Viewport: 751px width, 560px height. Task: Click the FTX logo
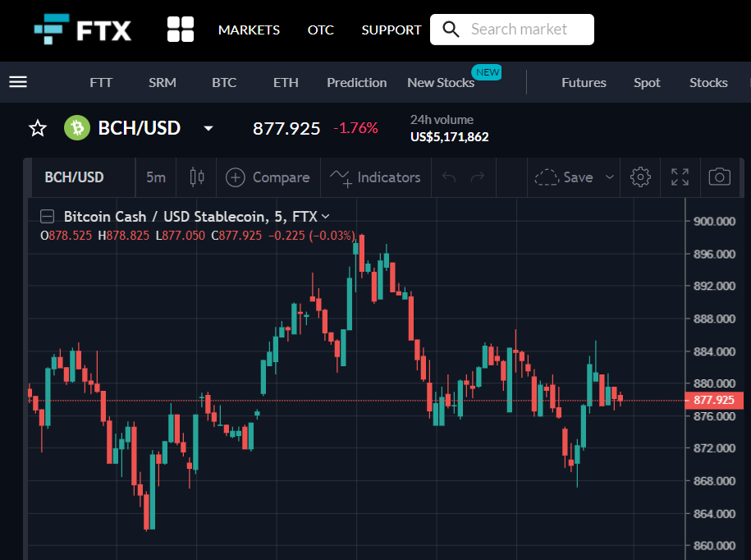pos(82,30)
